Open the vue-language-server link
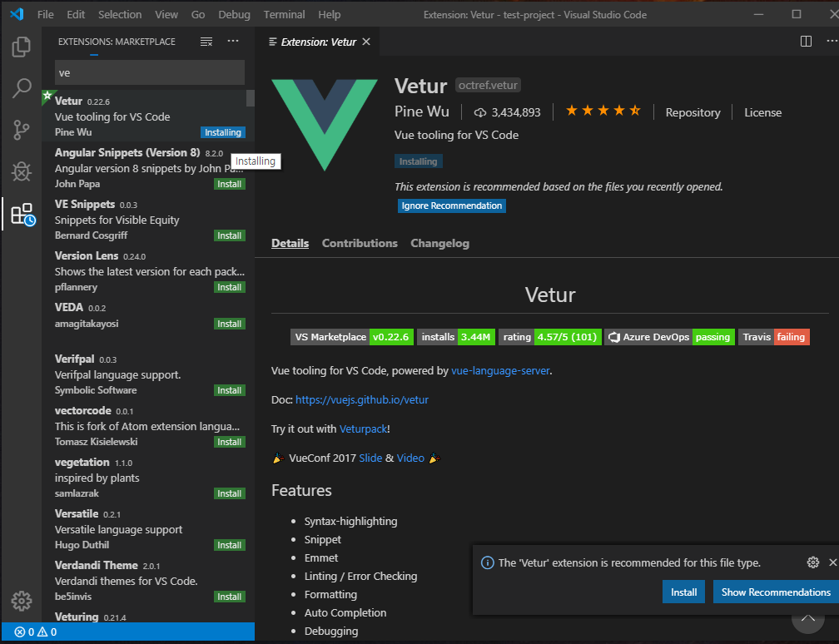Screen dimensions: 839x644 500,371
